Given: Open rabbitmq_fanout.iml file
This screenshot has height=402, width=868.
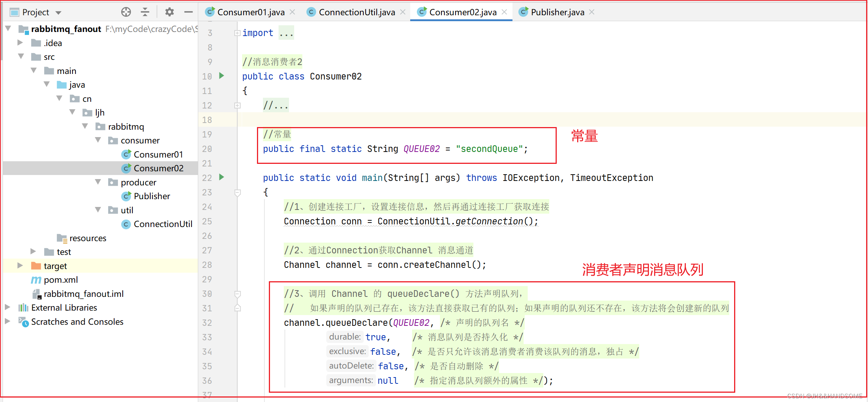Looking at the screenshot, I should [84, 294].
